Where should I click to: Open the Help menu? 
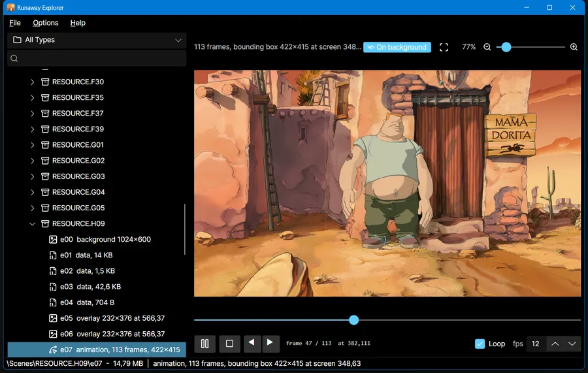78,23
